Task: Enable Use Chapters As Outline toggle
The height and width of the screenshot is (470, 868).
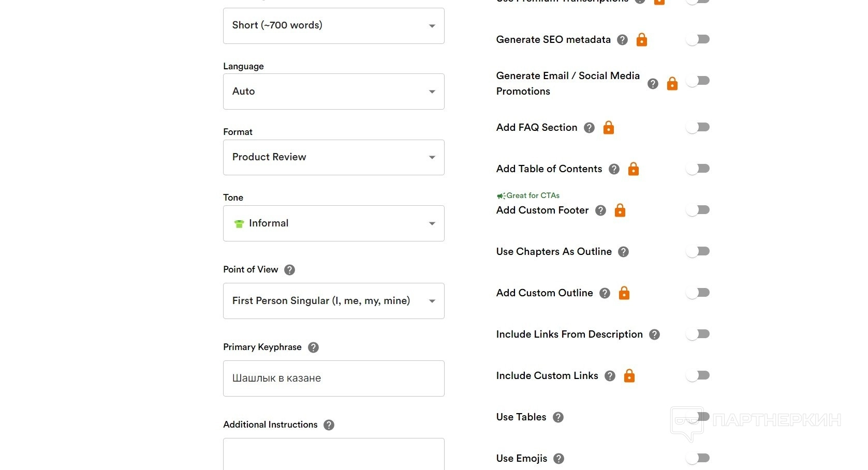Action: (698, 251)
